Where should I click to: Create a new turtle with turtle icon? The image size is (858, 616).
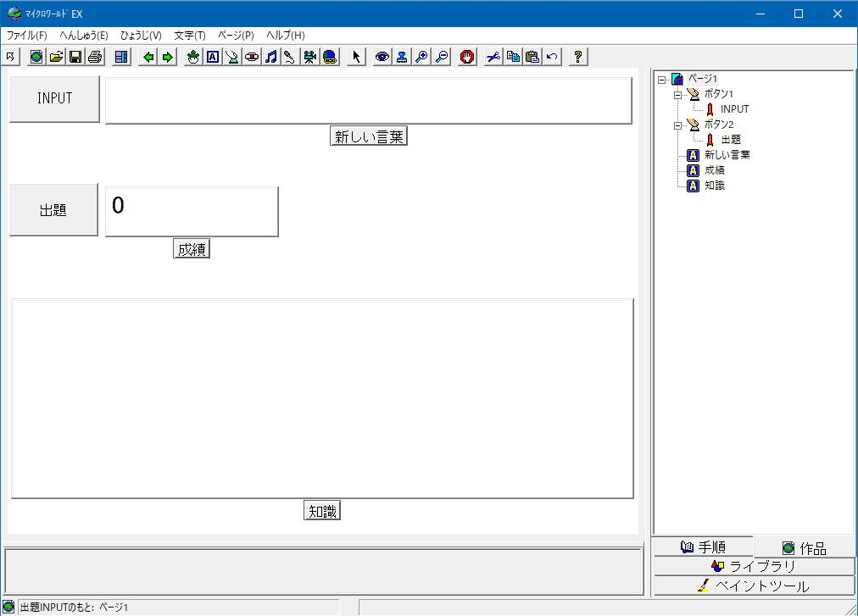point(193,57)
